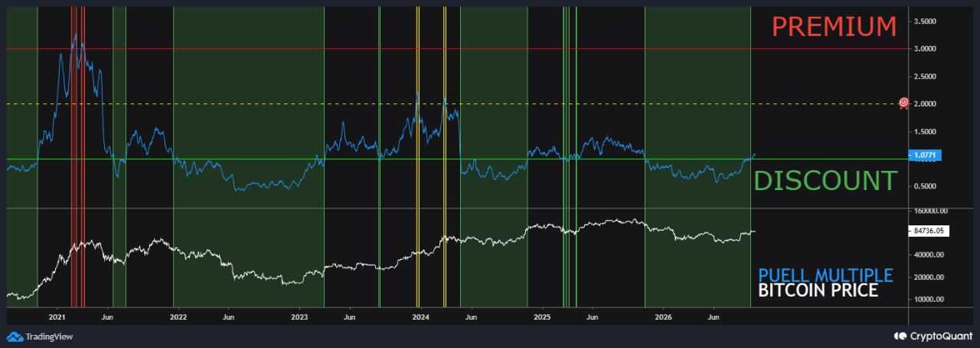Select the 3.0000 axis value
980x348 pixels.
[x=925, y=49]
